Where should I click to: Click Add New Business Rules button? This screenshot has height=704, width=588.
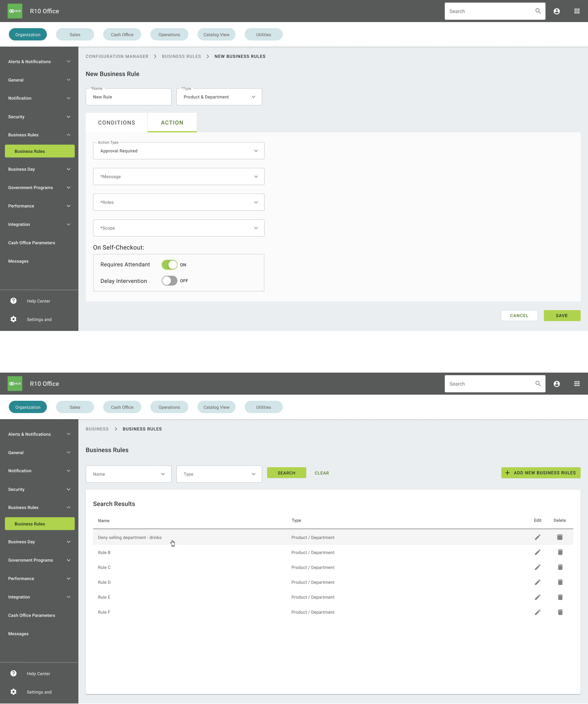(540, 473)
